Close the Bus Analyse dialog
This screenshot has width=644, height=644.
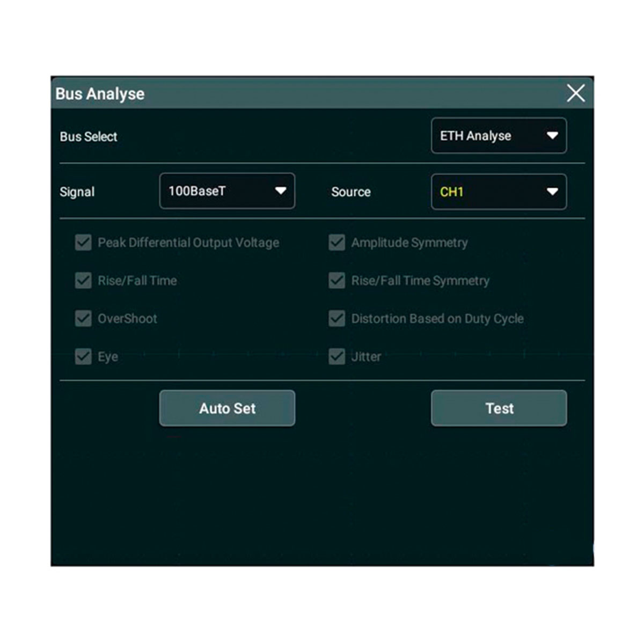575,93
